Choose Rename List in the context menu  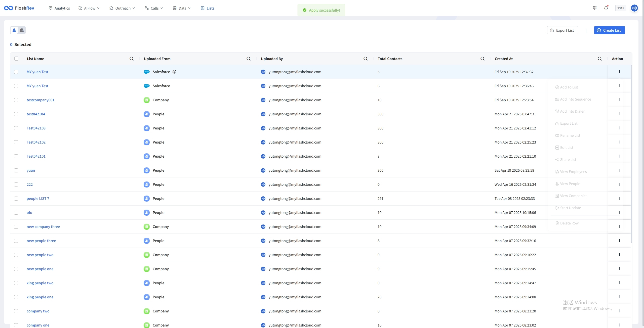tap(570, 135)
